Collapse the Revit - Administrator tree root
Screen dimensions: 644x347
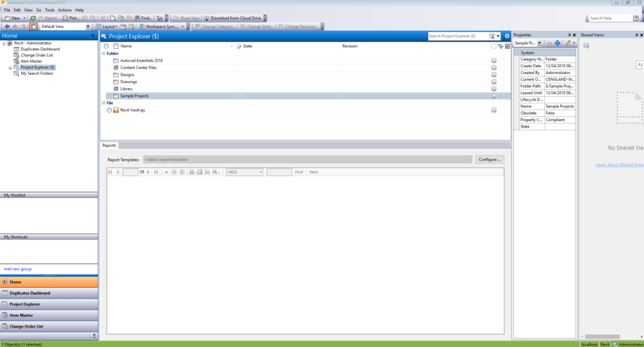tap(4, 43)
